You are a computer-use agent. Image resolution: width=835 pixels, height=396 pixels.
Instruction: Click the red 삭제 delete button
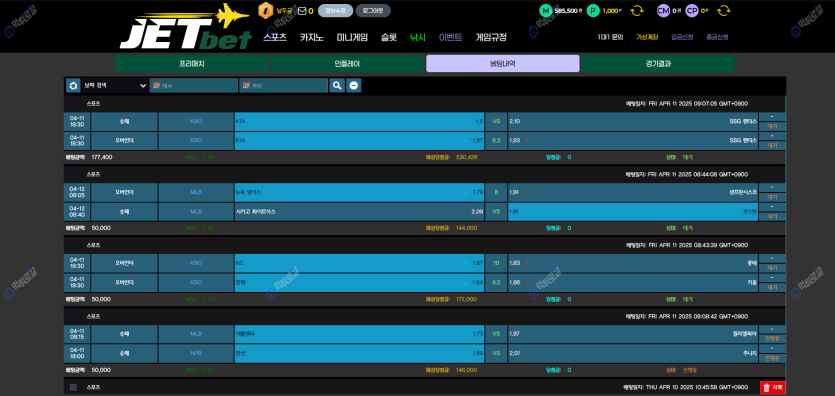[x=773, y=388]
